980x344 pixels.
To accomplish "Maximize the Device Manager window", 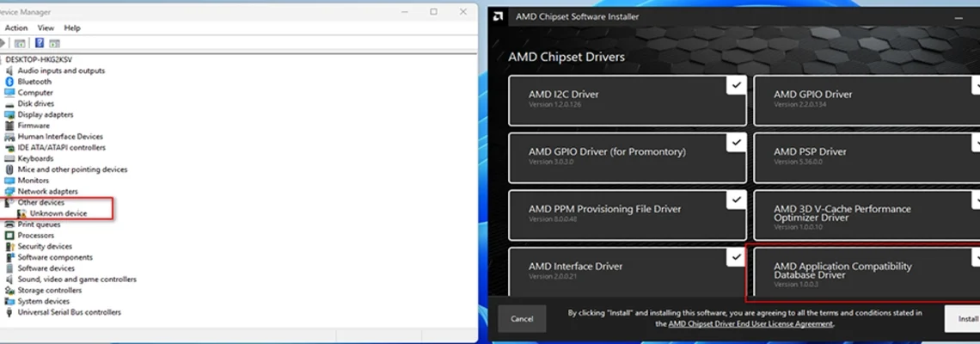I will point(433,12).
